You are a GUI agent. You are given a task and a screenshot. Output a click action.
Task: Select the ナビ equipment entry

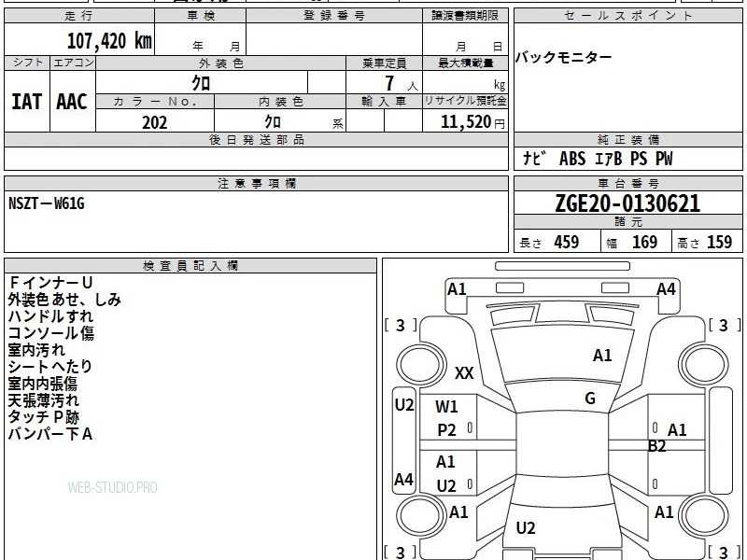tap(534, 158)
